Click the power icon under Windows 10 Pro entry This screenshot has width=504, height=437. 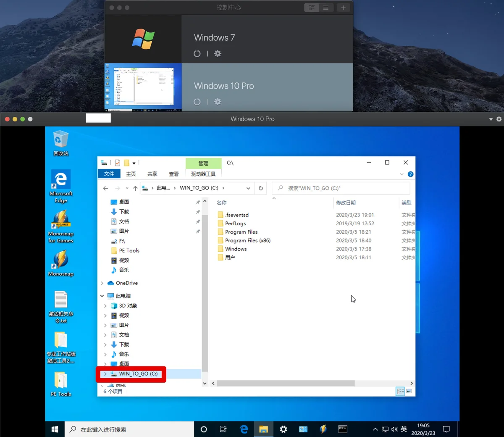197,102
